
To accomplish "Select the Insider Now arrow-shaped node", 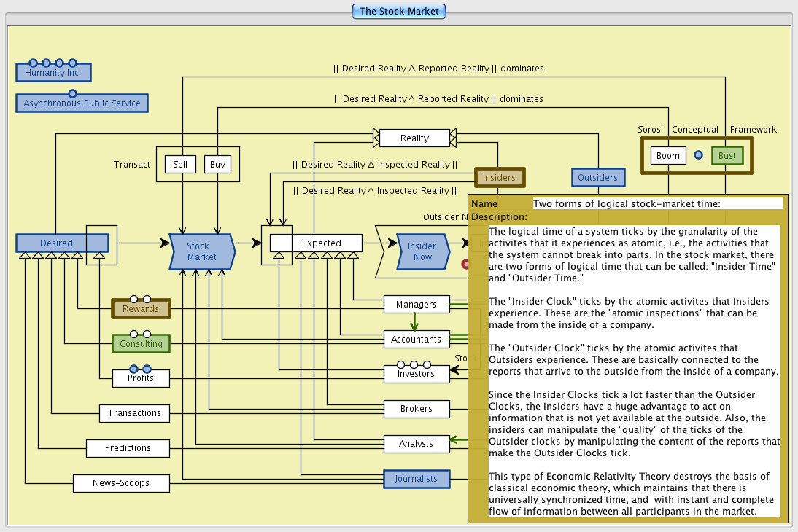I will [x=422, y=251].
